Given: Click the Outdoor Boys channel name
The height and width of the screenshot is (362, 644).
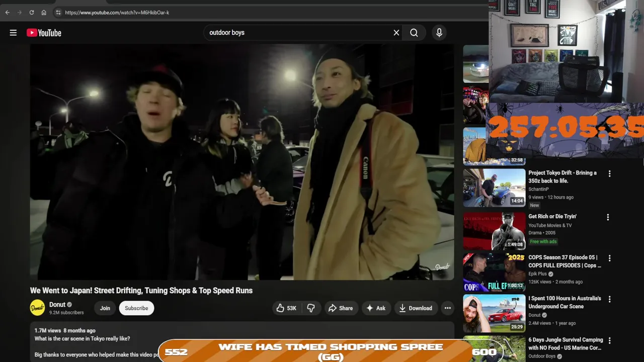Looking at the screenshot, I should point(542,356).
